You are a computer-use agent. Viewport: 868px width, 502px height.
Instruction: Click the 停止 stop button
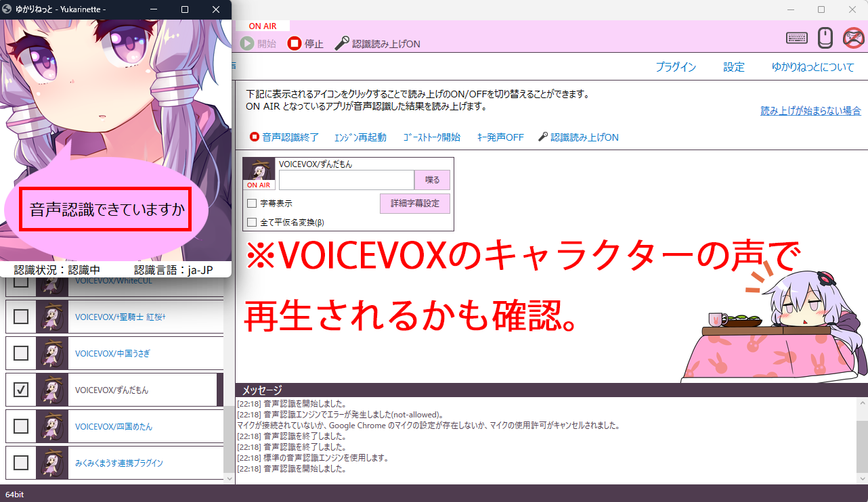305,43
